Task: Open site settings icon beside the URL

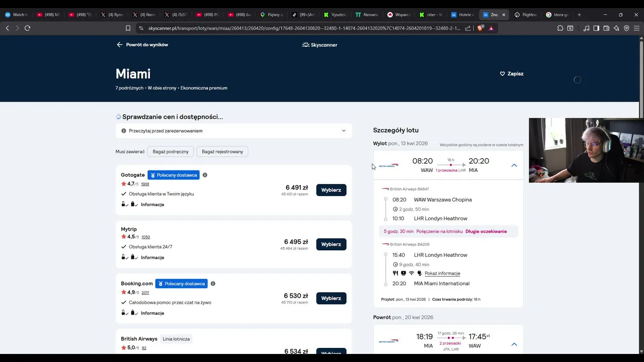Action: [x=141, y=28]
